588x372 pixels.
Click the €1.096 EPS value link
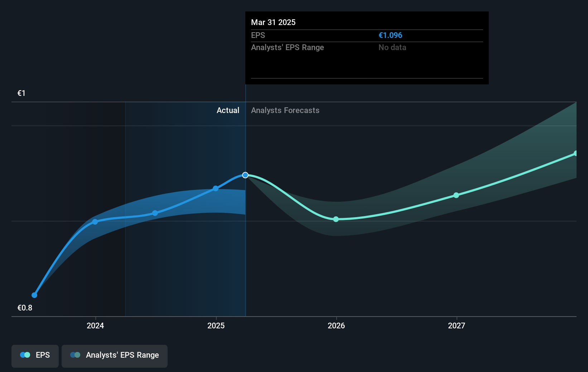(x=390, y=35)
